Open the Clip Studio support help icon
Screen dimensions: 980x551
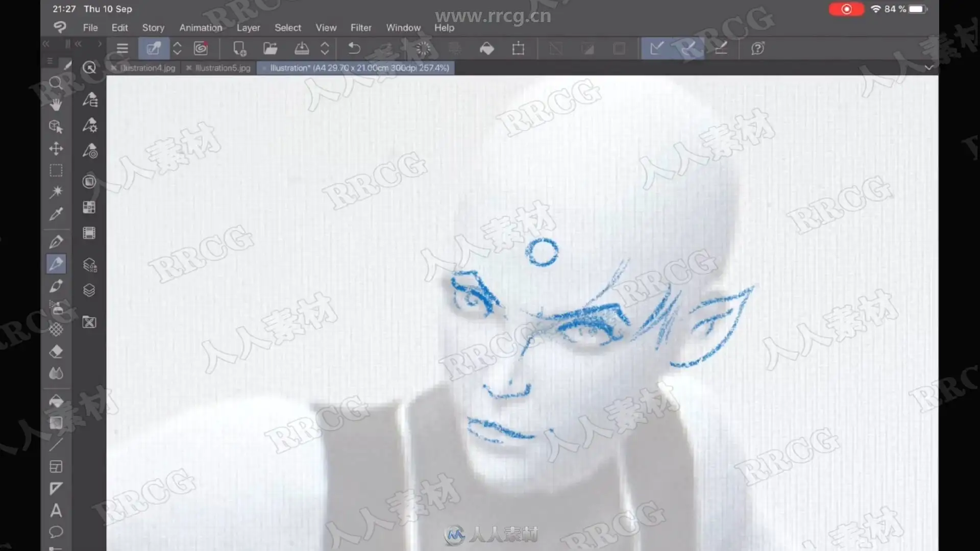pos(757,48)
